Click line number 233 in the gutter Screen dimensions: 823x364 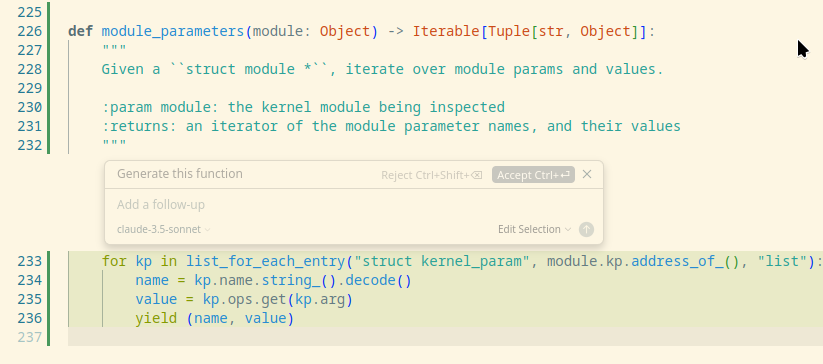(29, 261)
